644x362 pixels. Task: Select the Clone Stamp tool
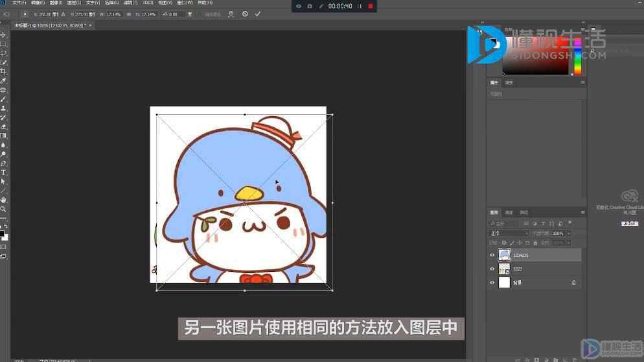tap(3, 108)
